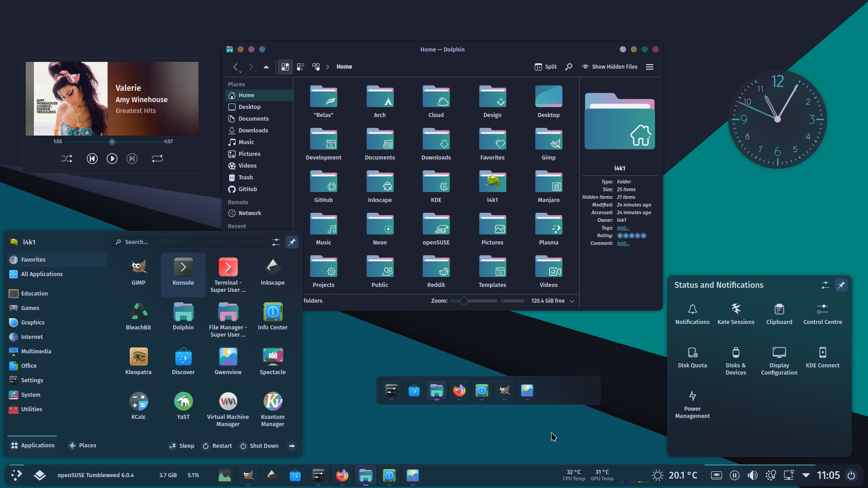
Task: Click Add link next to Comment
Action: click(x=623, y=244)
